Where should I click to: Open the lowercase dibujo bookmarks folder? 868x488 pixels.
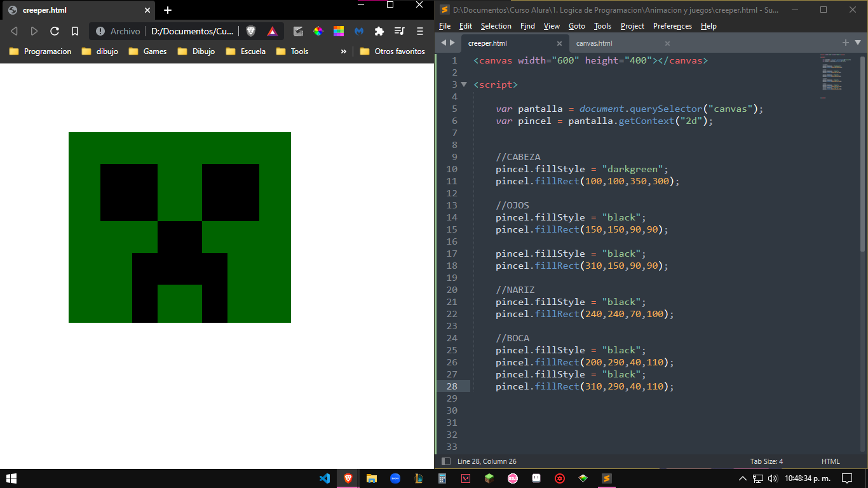point(100,51)
